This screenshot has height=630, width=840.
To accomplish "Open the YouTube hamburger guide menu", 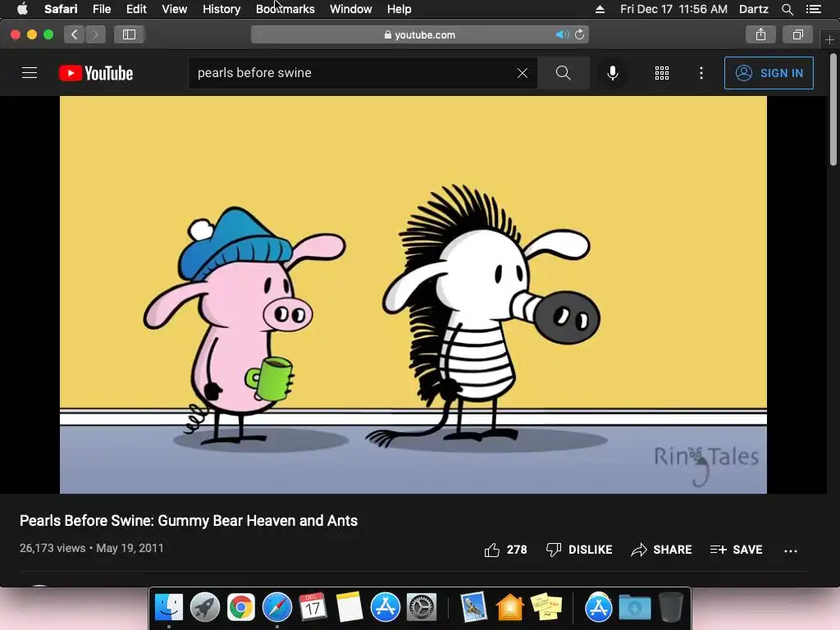I will coord(30,73).
